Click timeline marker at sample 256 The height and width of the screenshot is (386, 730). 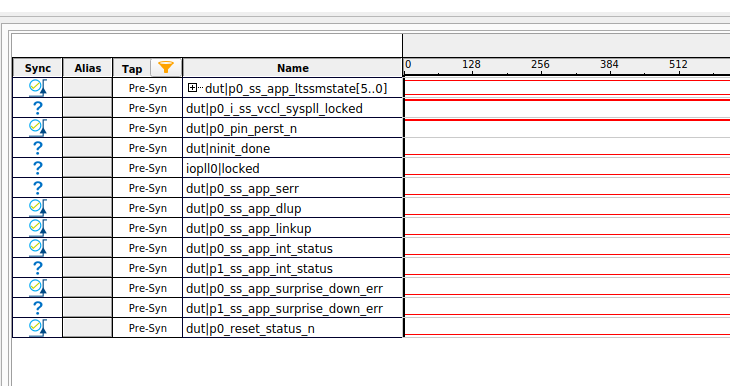[x=540, y=64]
